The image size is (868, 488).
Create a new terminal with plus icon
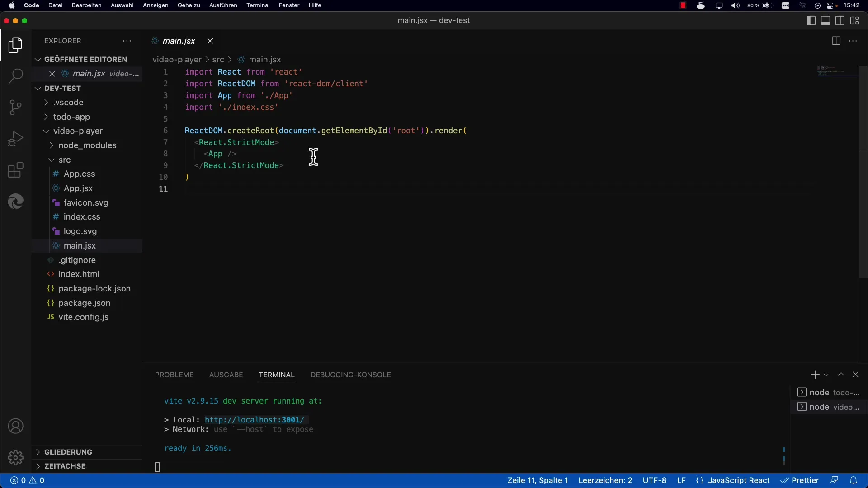[x=815, y=375]
